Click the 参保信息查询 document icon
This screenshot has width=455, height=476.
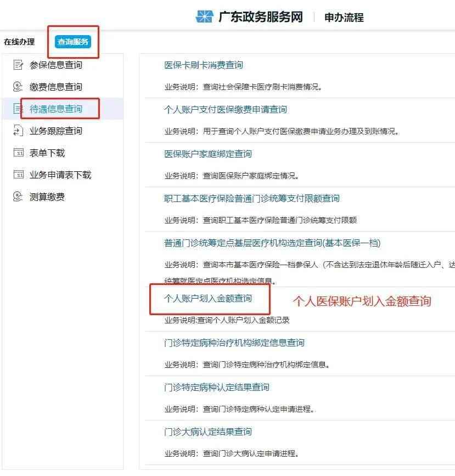(18, 65)
